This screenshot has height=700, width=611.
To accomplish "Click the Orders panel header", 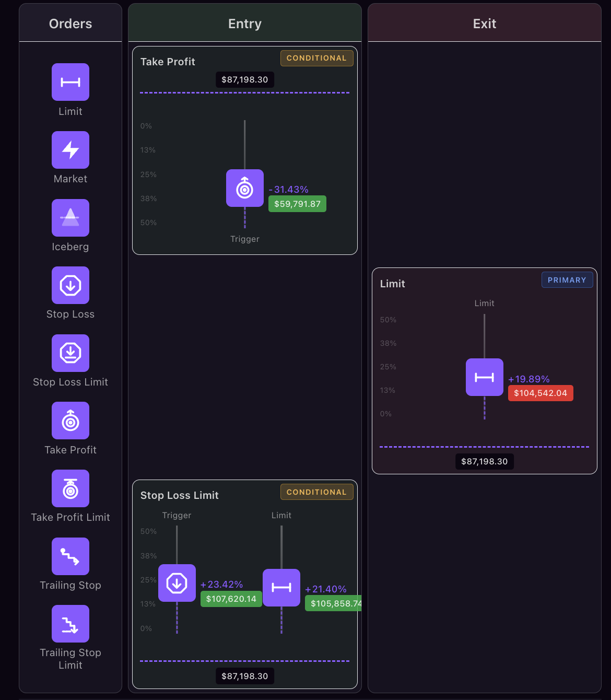I will coord(70,24).
